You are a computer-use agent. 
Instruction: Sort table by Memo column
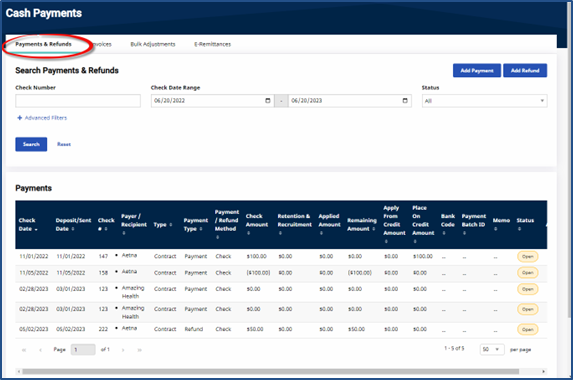pyautogui.click(x=501, y=224)
